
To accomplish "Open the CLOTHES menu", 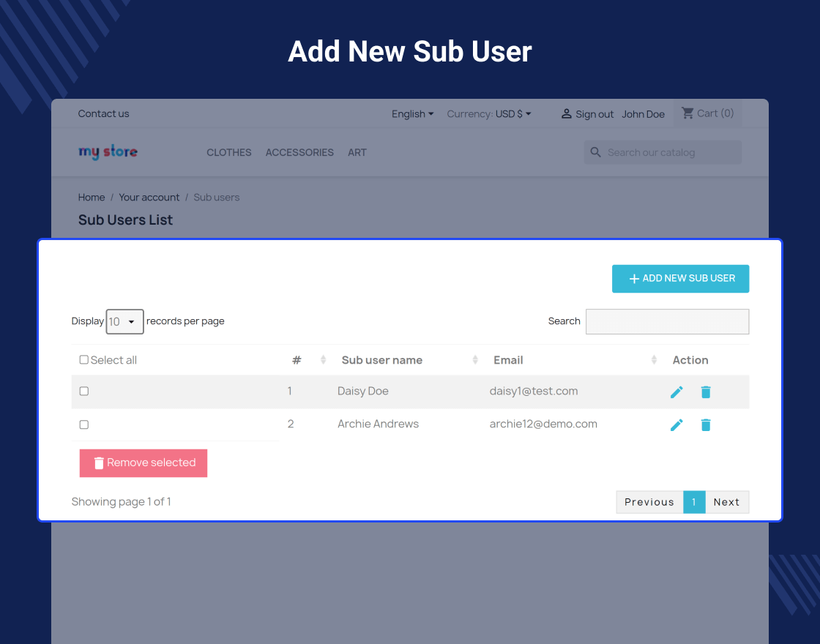I will [x=229, y=153].
